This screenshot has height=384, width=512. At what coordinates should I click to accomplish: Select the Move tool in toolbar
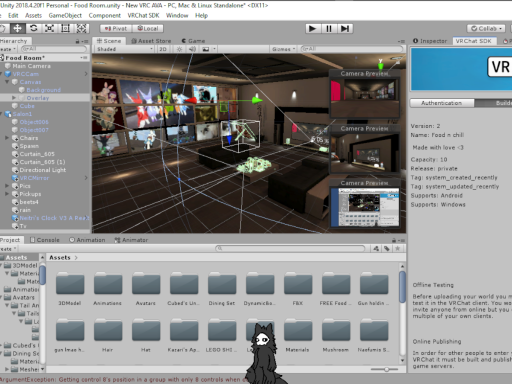click(x=17, y=28)
